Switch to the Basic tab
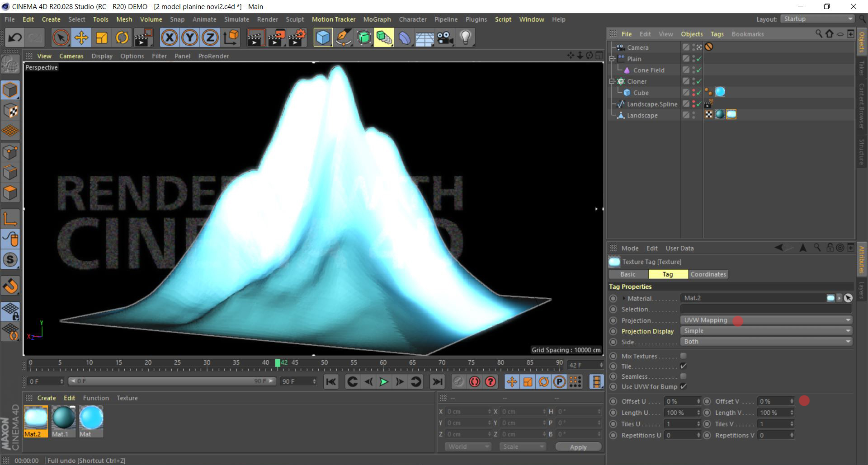Screen dimensions: 868x465 628,274
